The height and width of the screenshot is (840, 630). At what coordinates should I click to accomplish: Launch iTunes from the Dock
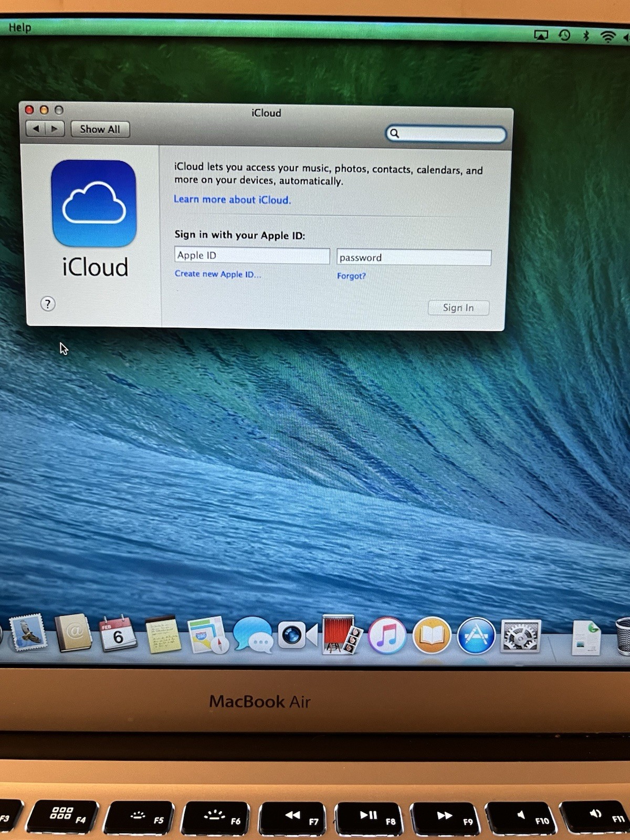(387, 636)
